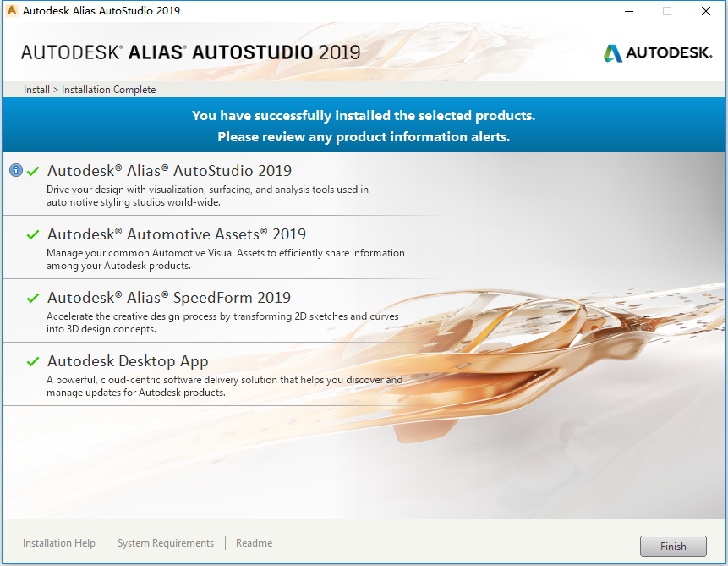Click the 'Install > Installation Complete' breadcrumb
This screenshot has height=566, width=728.
coord(90,89)
